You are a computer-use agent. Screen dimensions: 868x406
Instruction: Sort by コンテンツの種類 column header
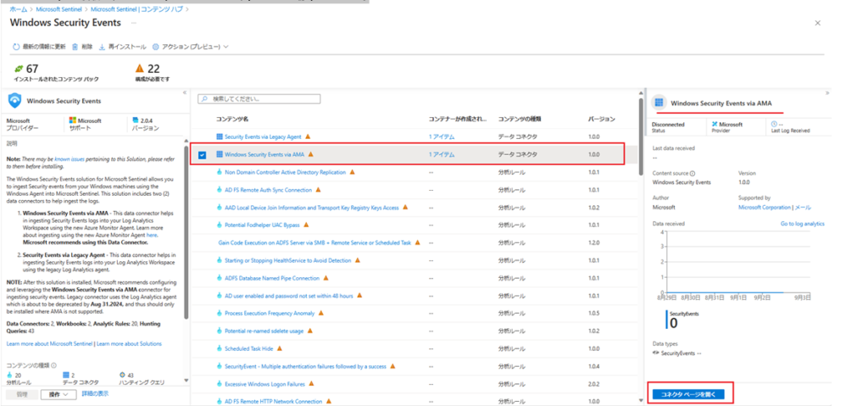(520, 119)
